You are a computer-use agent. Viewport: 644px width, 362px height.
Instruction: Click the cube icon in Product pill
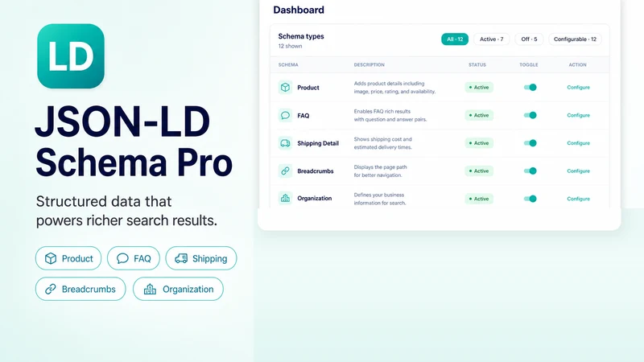pyautogui.click(x=51, y=258)
